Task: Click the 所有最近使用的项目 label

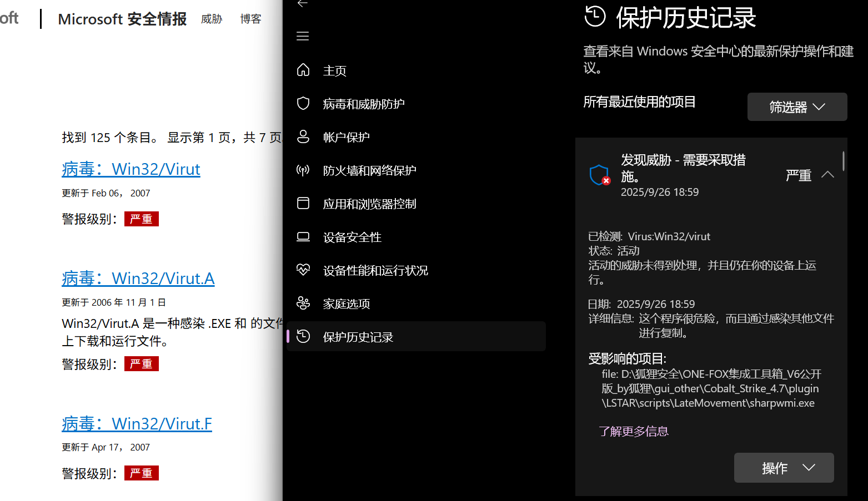Action: click(x=639, y=102)
